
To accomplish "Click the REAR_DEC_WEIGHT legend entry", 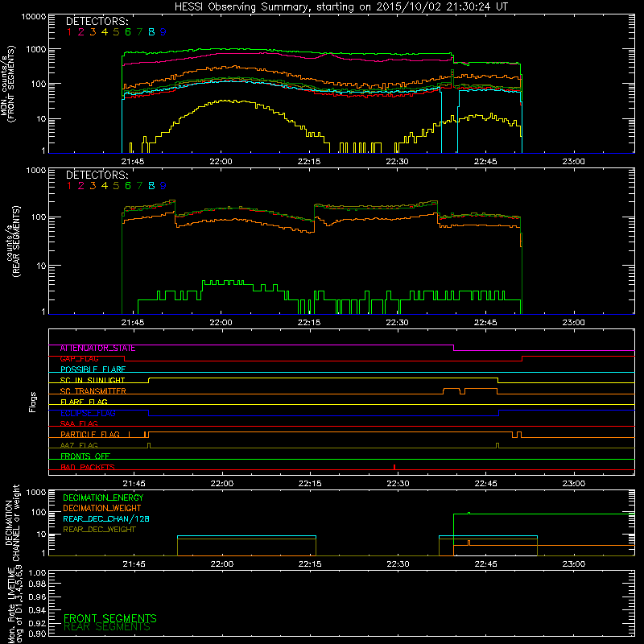I will [99, 530].
